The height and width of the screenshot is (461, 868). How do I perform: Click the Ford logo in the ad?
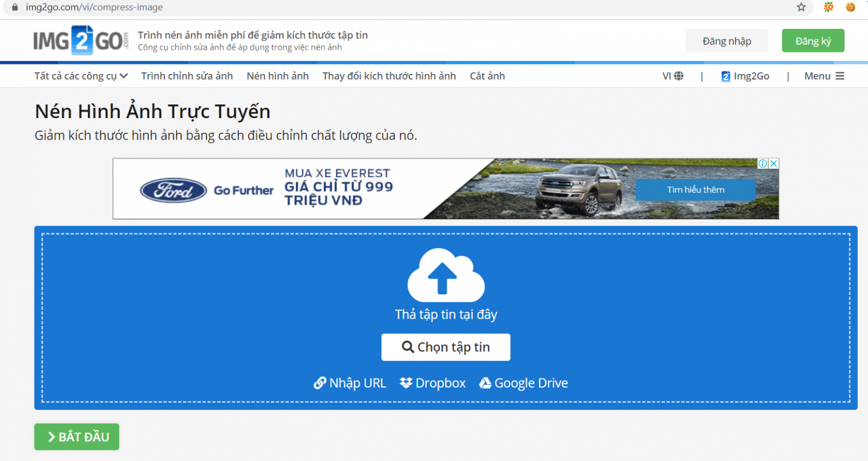[x=173, y=190]
